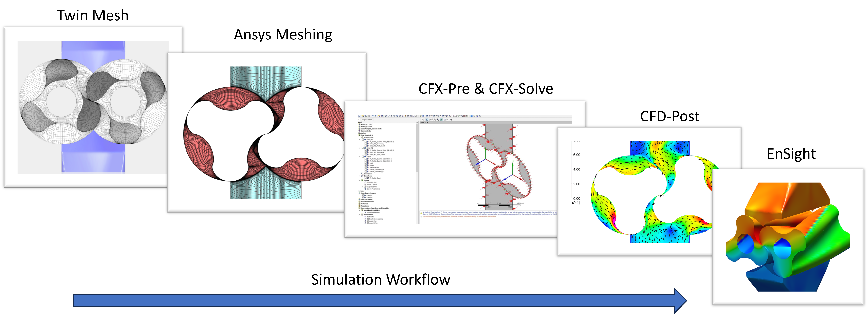
Task: Collapse the Solver tree section
Action: [360, 180]
